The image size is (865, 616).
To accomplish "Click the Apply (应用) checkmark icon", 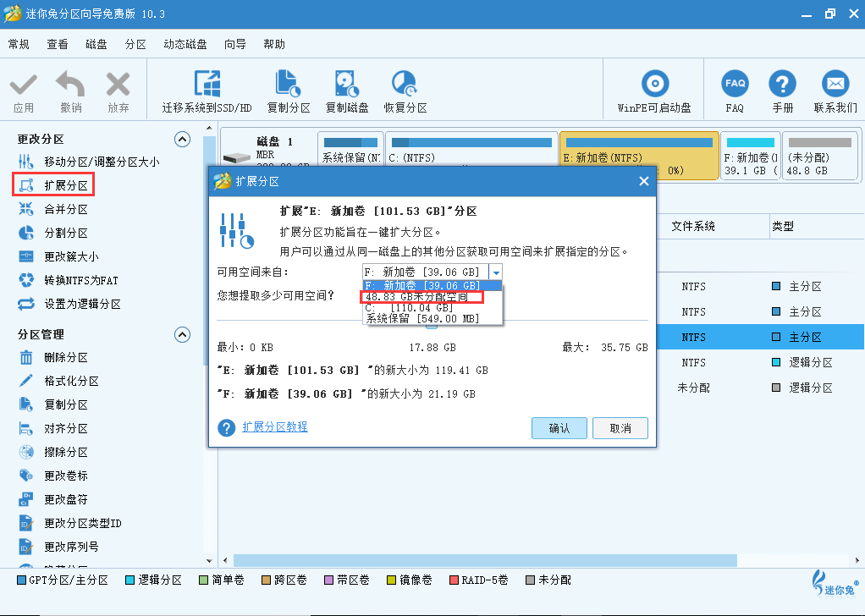I will (x=23, y=85).
